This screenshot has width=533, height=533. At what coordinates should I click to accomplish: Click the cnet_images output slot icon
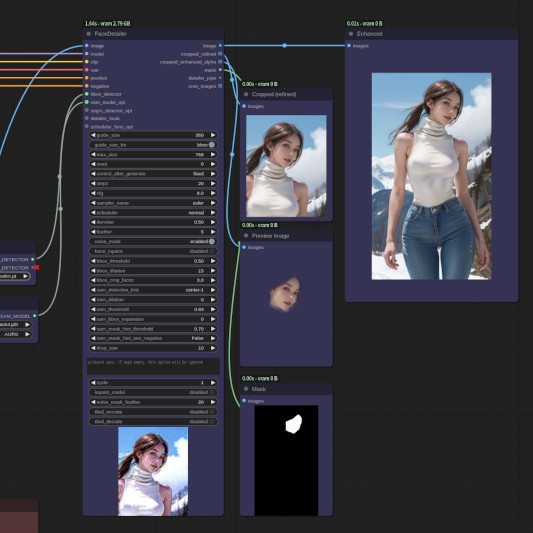pyautogui.click(x=220, y=86)
